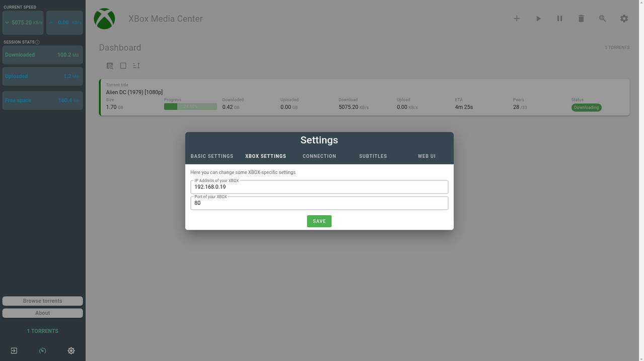Click the Xbox logo
This screenshot has width=644, height=361.
click(105, 19)
